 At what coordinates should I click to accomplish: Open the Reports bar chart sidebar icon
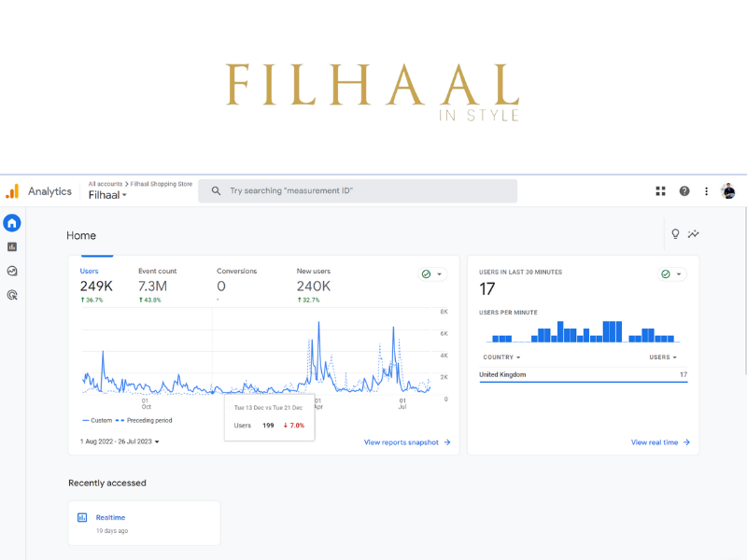tap(12, 247)
